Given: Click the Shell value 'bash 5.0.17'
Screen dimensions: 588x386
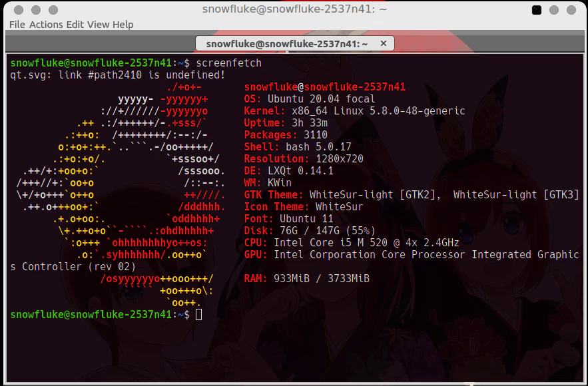Looking at the screenshot, I should coord(318,147).
